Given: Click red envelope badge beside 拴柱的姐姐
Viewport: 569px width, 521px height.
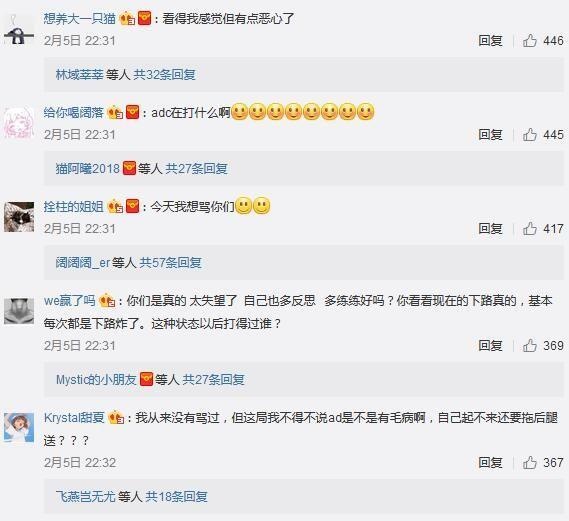Looking at the screenshot, I should [x=132, y=206].
